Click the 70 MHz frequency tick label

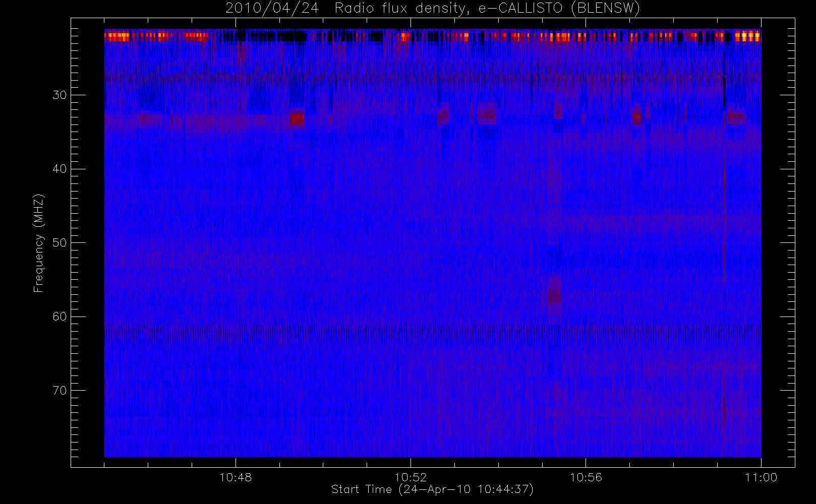click(60, 390)
